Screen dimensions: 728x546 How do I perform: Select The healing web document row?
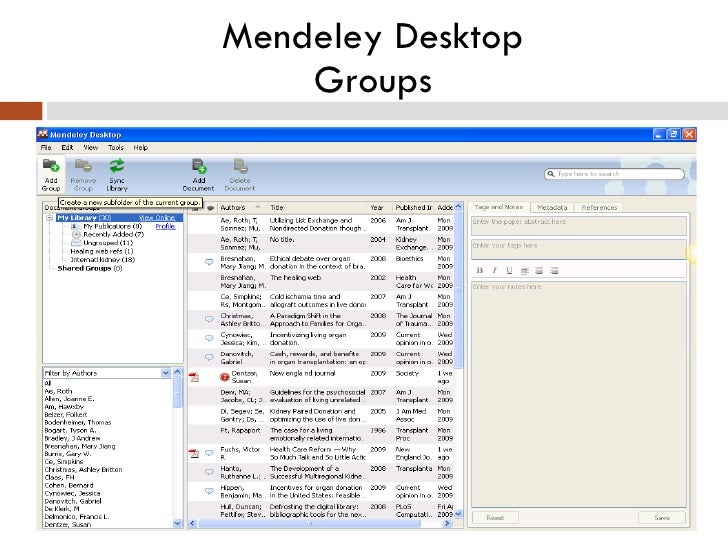(321, 281)
